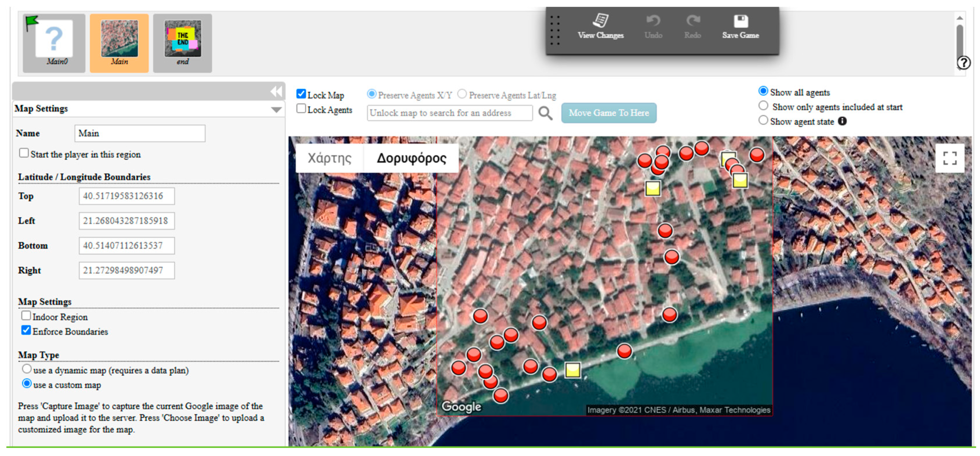Grab the floating toolbar drag handle dots
This screenshot has height=456, width=980.
tap(555, 31)
